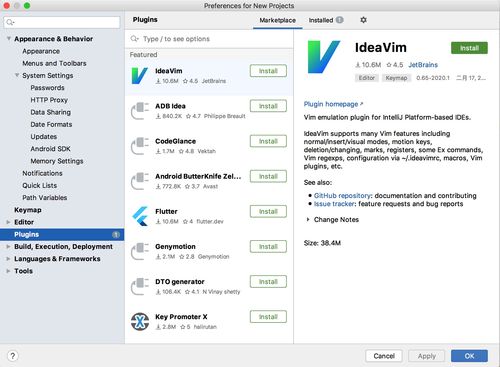Open the GitHub repository link

342,196
